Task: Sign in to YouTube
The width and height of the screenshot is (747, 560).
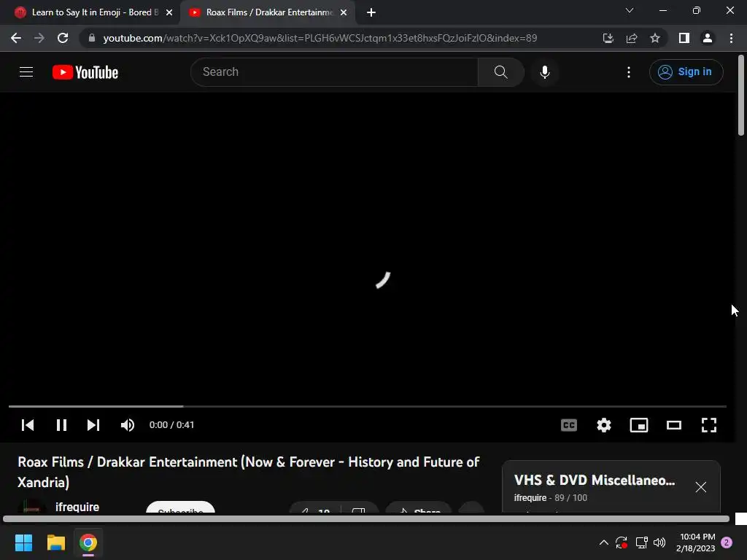Action: tap(686, 72)
